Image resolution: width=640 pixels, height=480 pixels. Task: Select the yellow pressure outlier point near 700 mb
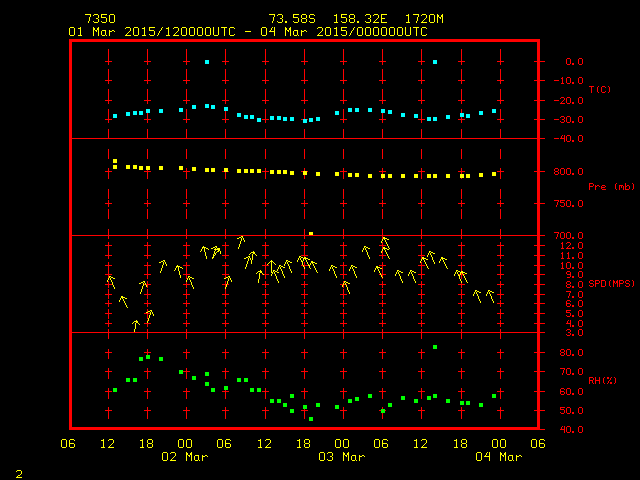point(311,233)
